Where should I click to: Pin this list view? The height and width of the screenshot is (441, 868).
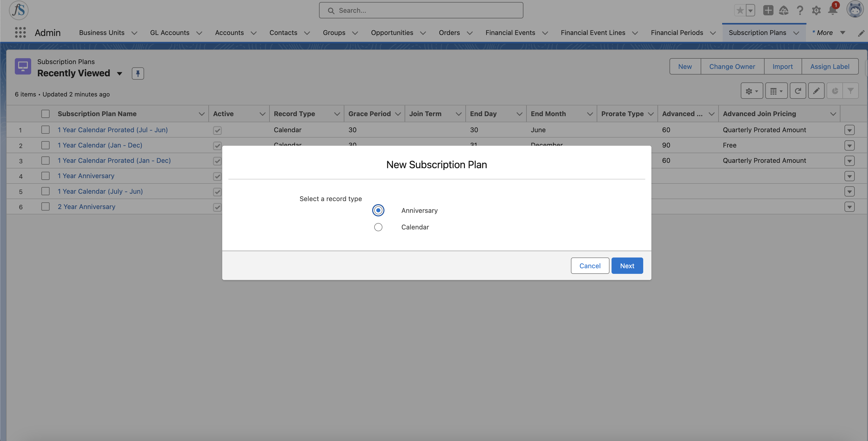[138, 73]
